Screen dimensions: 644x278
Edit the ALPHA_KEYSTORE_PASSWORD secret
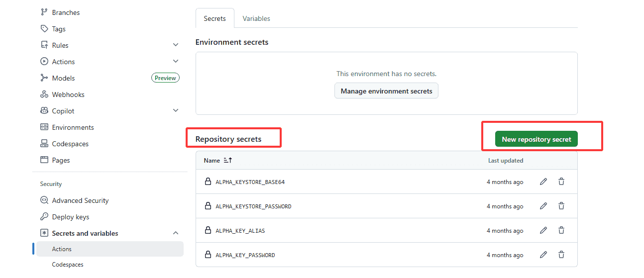(543, 206)
